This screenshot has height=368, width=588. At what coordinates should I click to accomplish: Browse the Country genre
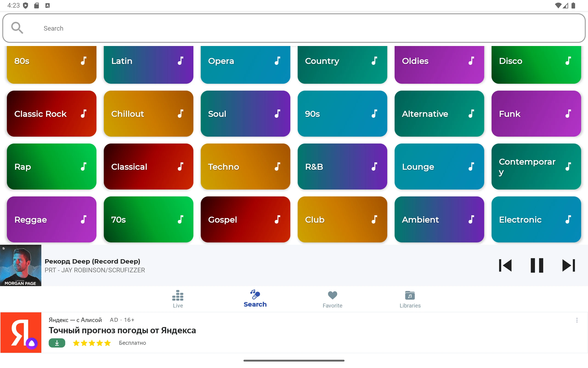tap(342, 65)
